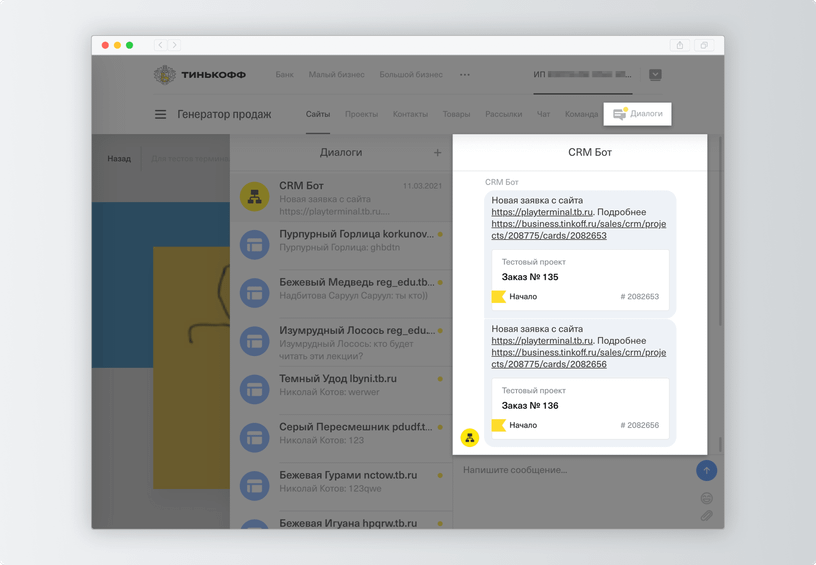
Task: Click the Назад button
Action: tap(119, 159)
